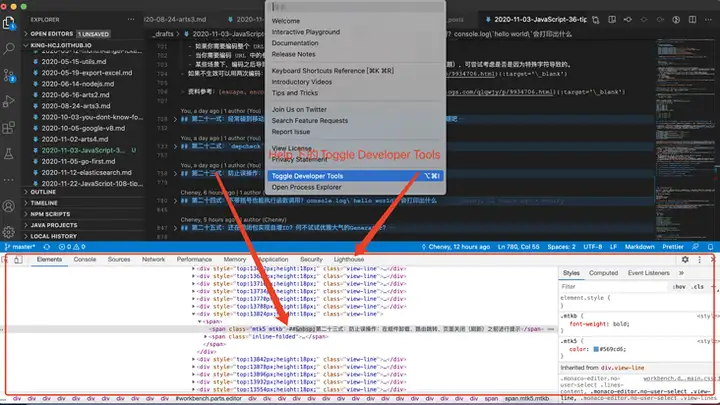Open the Testing flask icon view
720x405 pixels.
pyautogui.click(x=9, y=154)
